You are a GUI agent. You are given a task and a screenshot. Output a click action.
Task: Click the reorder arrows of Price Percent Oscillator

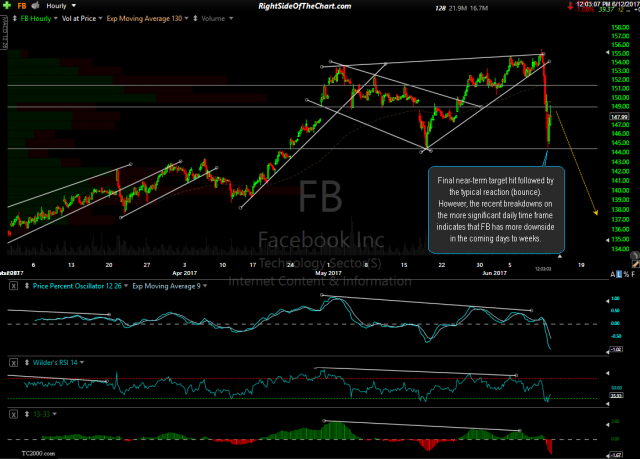click(27, 286)
